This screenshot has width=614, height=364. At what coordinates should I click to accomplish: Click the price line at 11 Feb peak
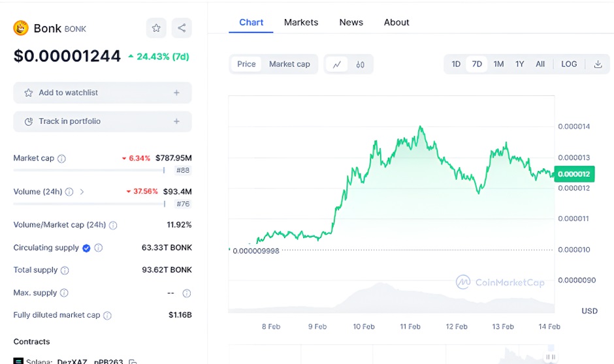pyautogui.click(x=420, y=127)
